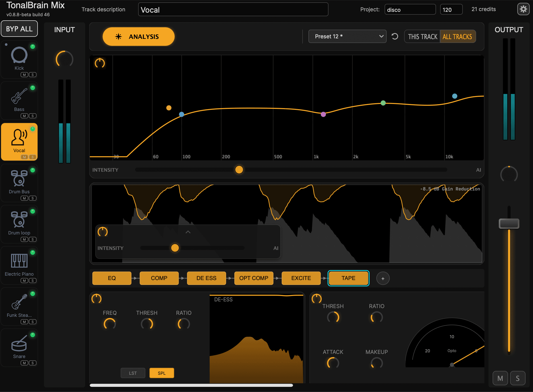Click the input gain knob
Viewport: 533px width, 392px height.
pyautogui.click(x=64, y=59)
